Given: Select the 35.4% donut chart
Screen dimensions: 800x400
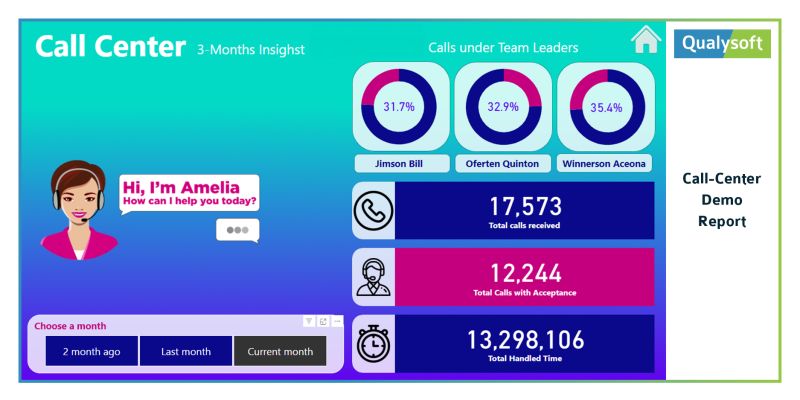Looking at the screenshot, I should click(x=607, y=107).
